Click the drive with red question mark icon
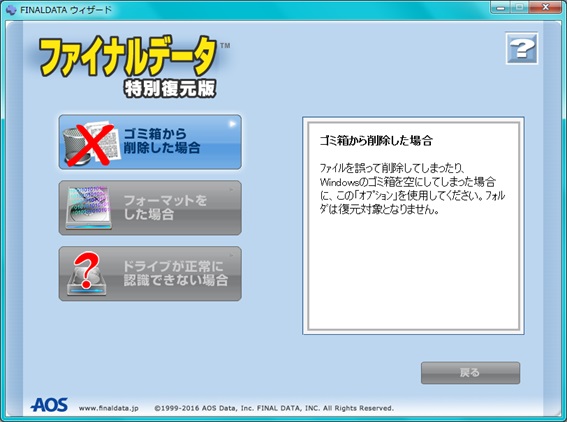567x422 pixels. coord(87,275)
